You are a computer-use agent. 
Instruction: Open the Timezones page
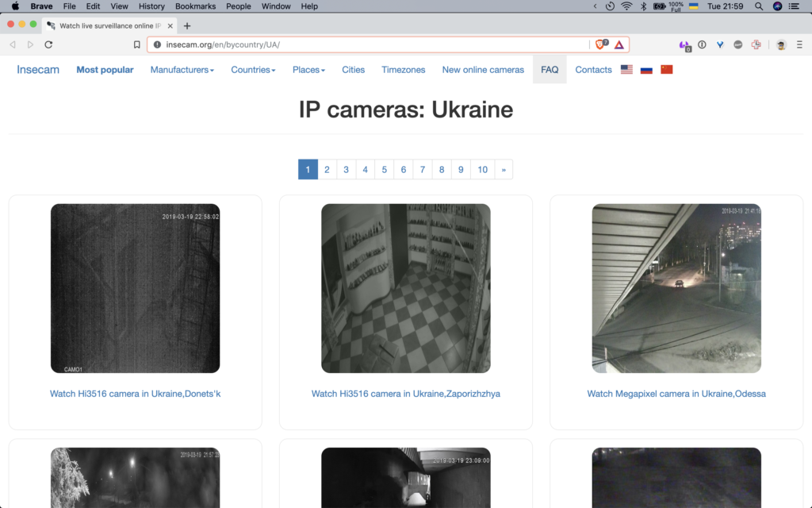[x=404, y=70]
